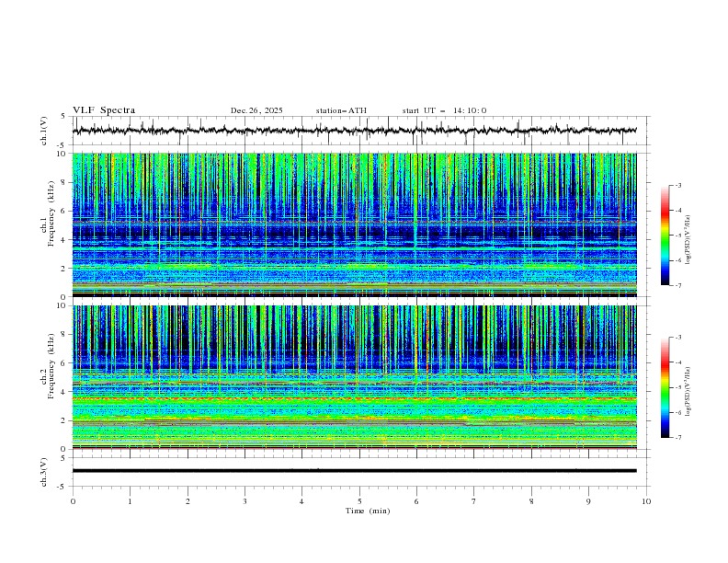Click the VLF Spectra title text
Image resolution: width=728 pixels, height=563 pixels.
pyautogui.click(x=104, y=110)
